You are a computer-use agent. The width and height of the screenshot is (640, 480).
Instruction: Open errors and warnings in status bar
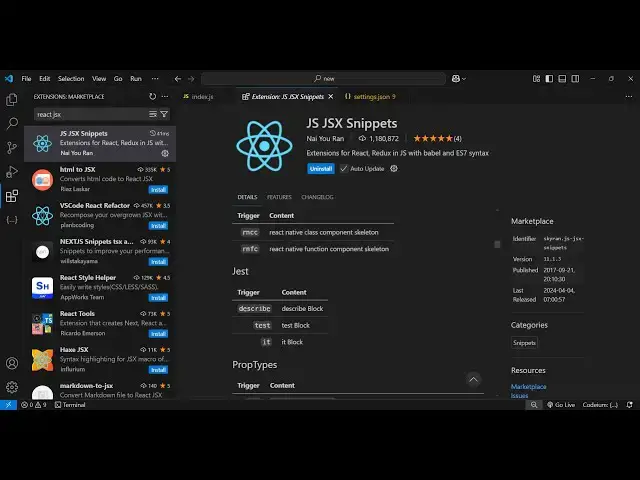(x=34, y=405)
